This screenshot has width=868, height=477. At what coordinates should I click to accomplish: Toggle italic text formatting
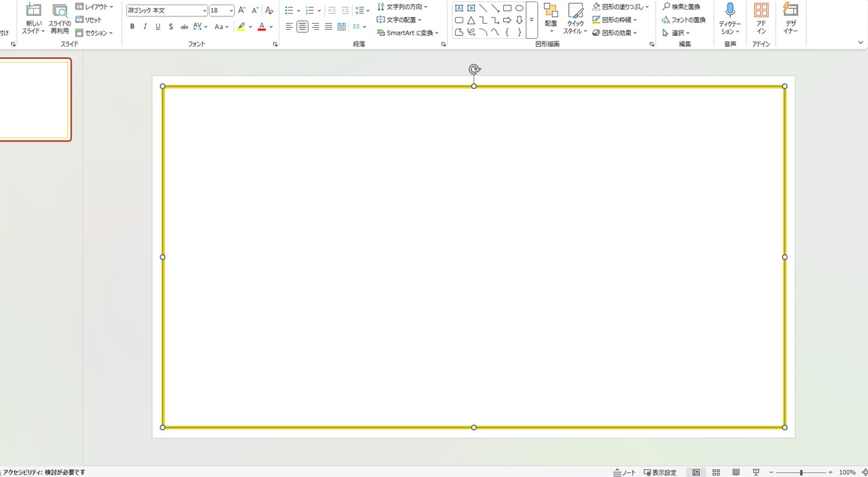145,26
